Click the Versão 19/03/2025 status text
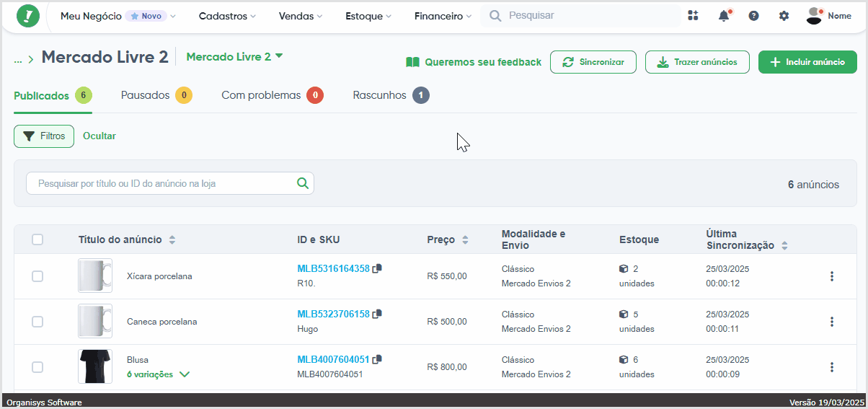The width and height of the screenshot is (868, 409). pos(827,403)
